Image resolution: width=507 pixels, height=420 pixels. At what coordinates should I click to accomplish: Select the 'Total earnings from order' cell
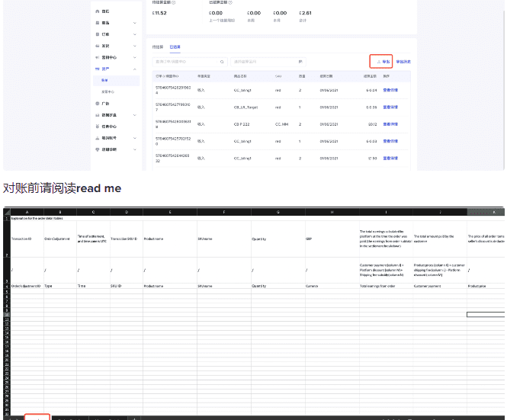386,286
